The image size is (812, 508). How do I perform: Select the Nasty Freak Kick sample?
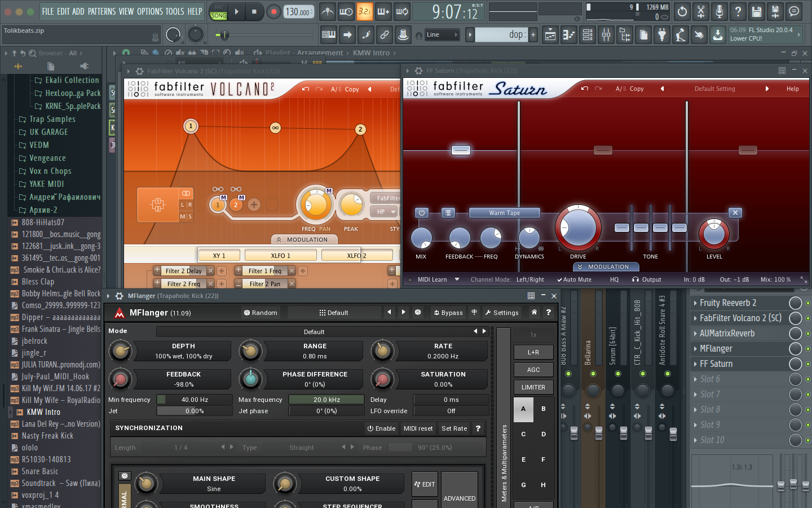[47, 436]
